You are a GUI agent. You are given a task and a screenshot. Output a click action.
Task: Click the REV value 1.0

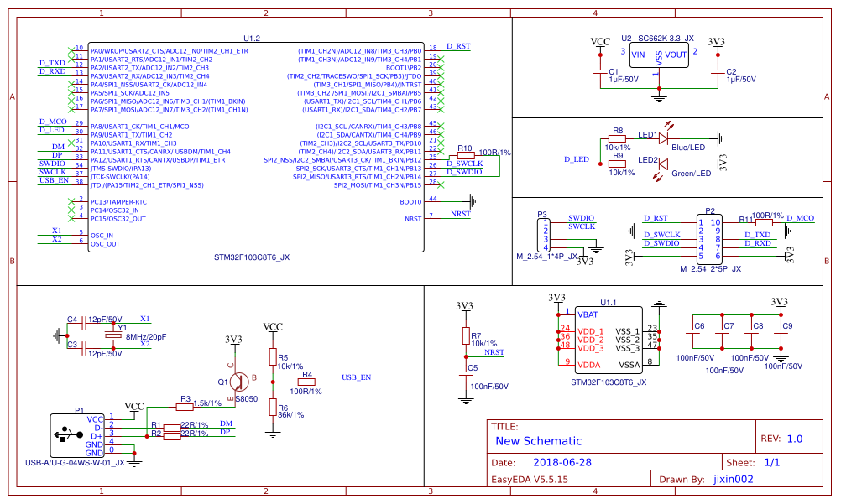794,439
